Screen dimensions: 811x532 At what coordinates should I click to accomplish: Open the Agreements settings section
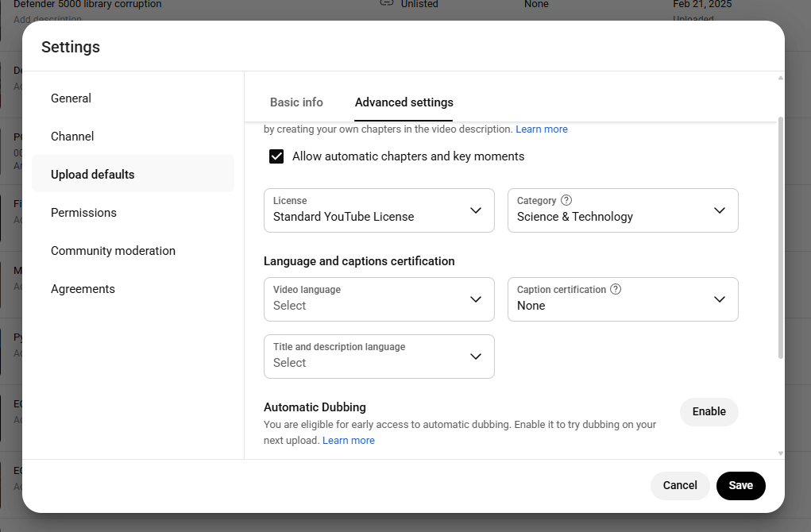[x=83, y=288]
